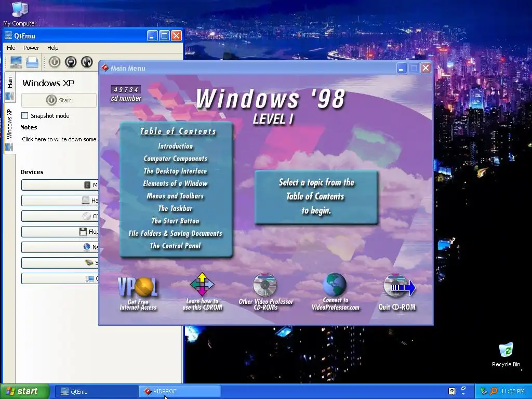Click the Quit CD-ROM arrow icon

click(399, 286)
